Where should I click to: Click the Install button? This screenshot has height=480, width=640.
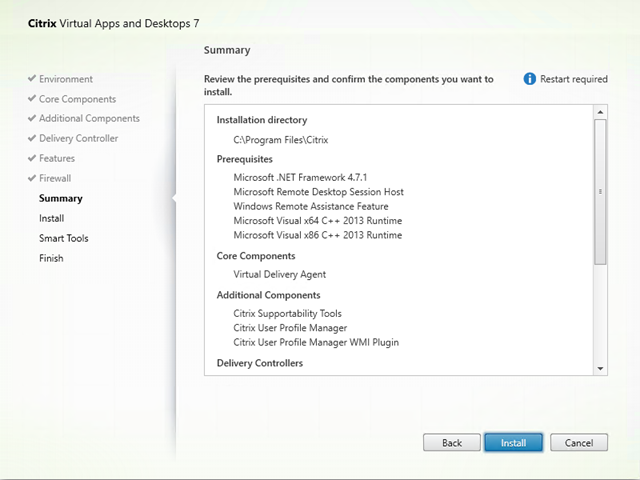(513, 442)
